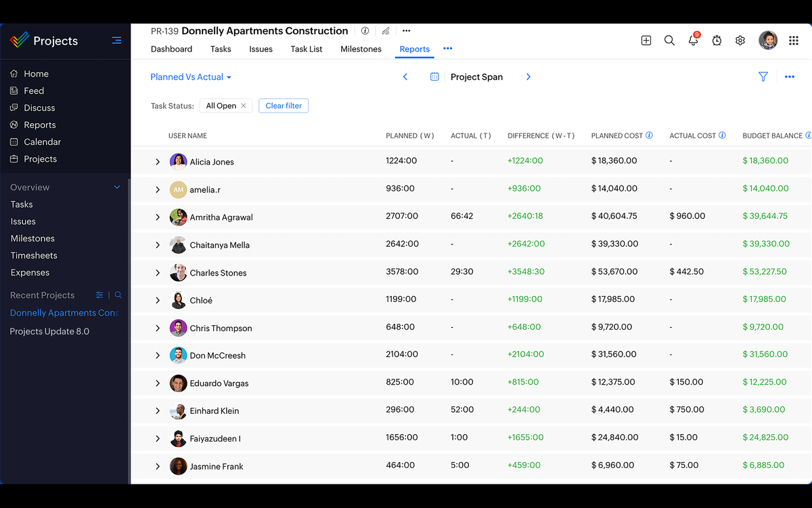The height and width of the screenshot is (508, 812).
Task: Open notifications bell icon
Action: pos(693,40)
